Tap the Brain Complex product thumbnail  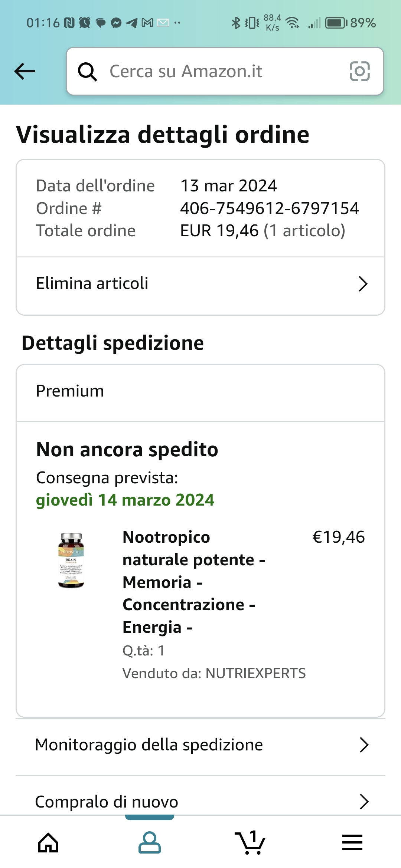[71, 560]
